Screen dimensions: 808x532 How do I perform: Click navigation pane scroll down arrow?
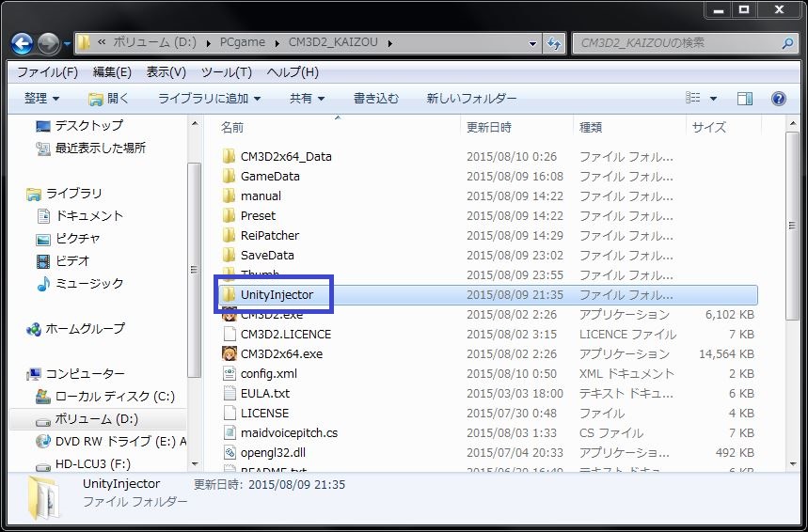click(x=195, y=464)
